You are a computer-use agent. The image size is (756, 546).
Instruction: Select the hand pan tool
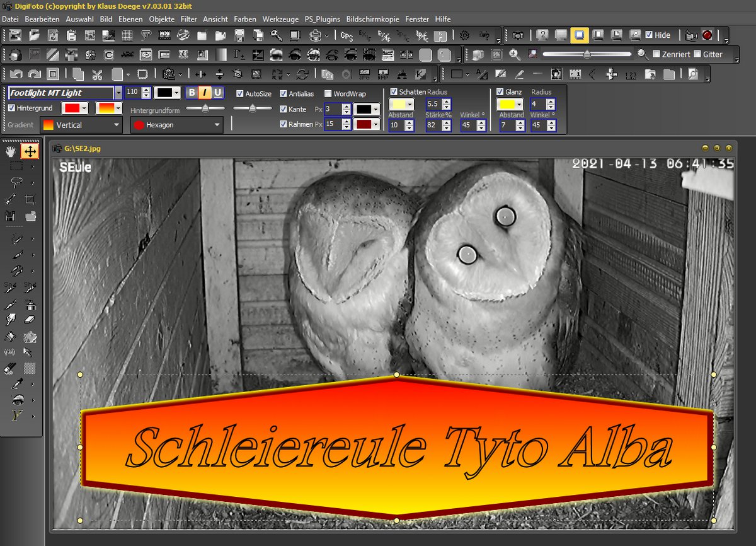[x=11, y=151]
